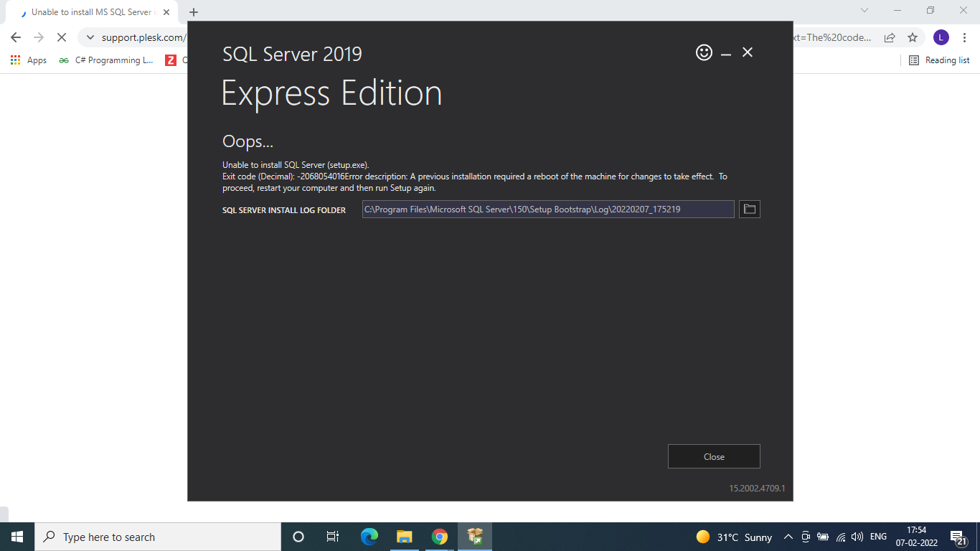980x551 pixels.
Task: Stop loading the page in Chrome
Action: 62,37
